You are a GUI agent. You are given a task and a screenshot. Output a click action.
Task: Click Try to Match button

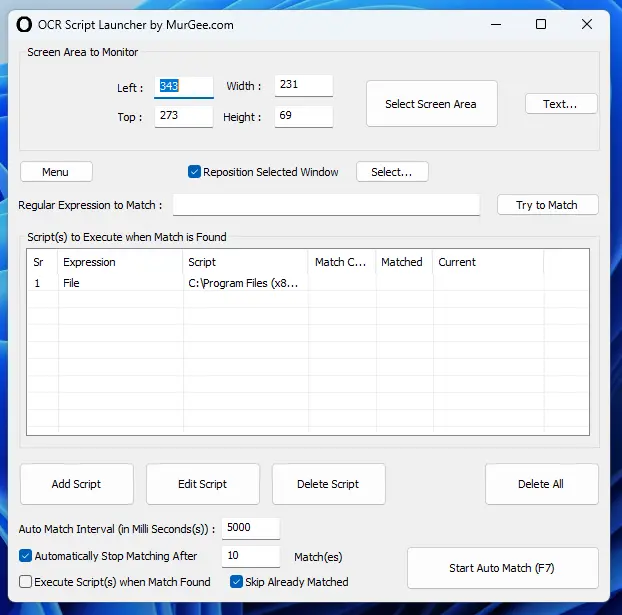pos(547,205)
